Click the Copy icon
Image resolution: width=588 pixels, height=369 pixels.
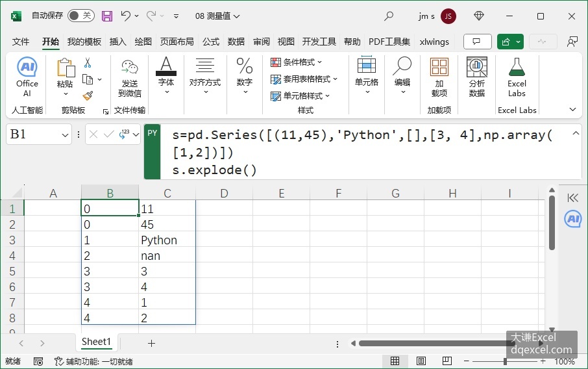(x=88, y=79)
